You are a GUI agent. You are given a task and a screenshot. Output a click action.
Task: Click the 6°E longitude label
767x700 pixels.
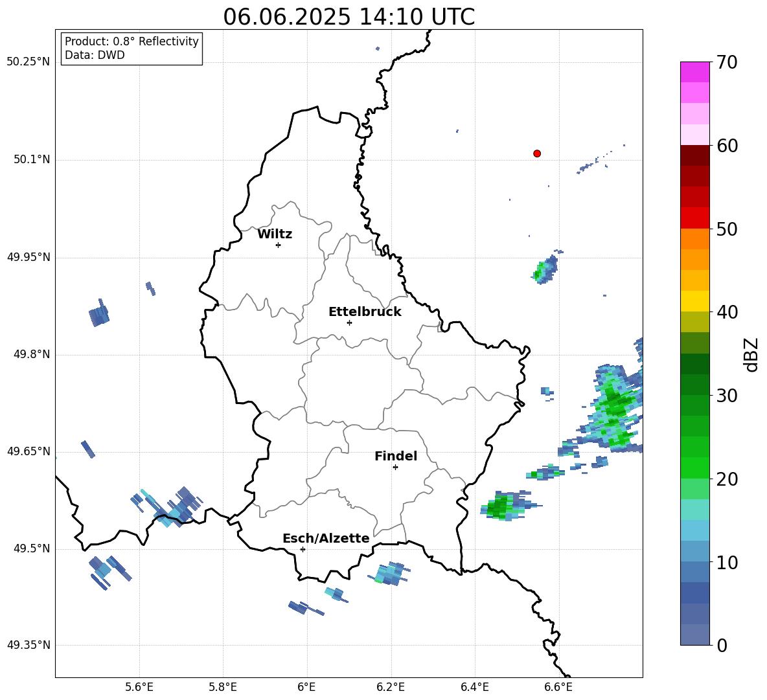coord(306,687)
